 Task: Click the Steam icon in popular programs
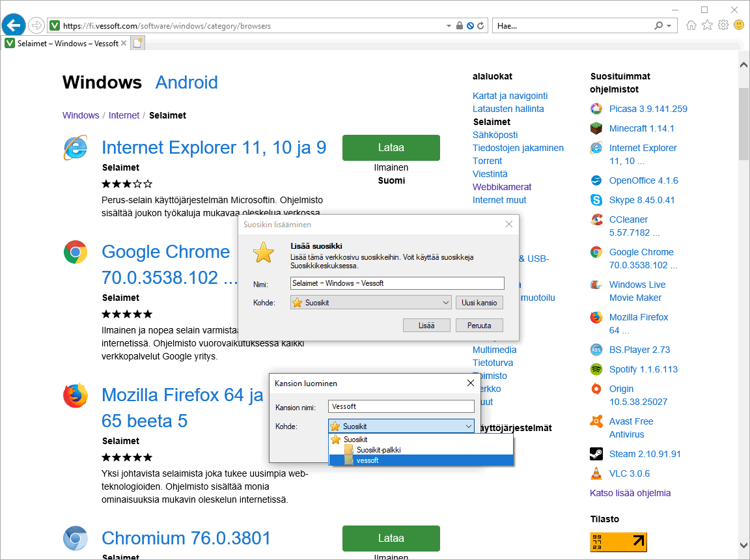596,455
